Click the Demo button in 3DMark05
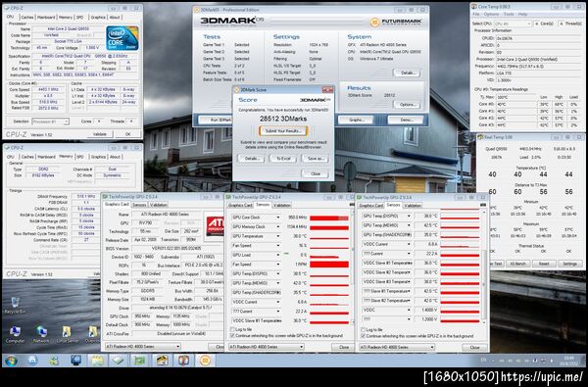 [407, 120]
